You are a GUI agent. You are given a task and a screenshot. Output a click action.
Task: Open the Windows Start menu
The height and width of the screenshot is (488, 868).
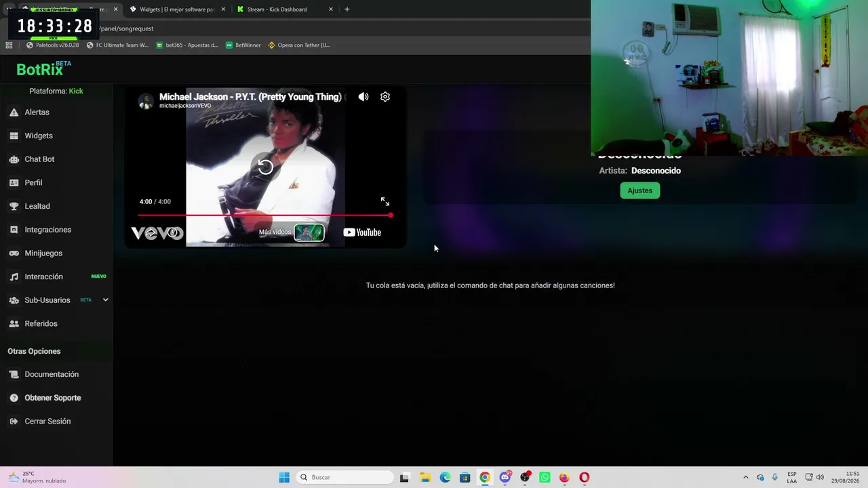tap(284, 477)
